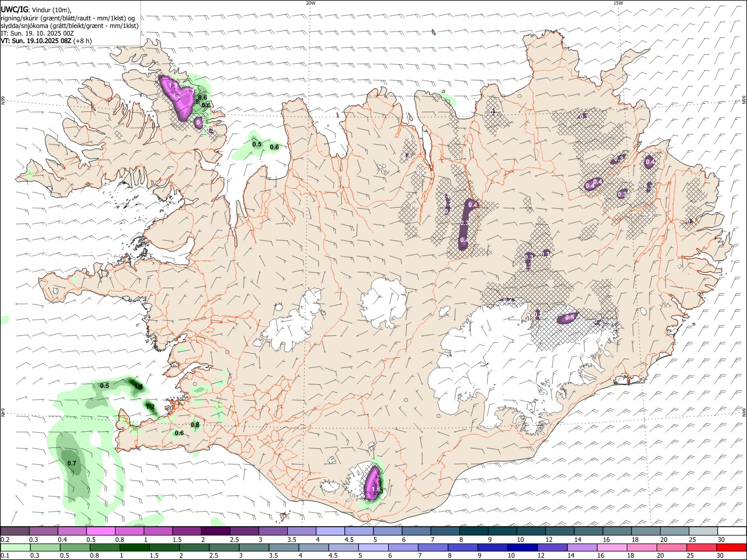Click the 'VT: Sun. 19.10.2025 08Z (+8 h)' valid time
The image size is (747, 560).
click(x=46, y=41)
